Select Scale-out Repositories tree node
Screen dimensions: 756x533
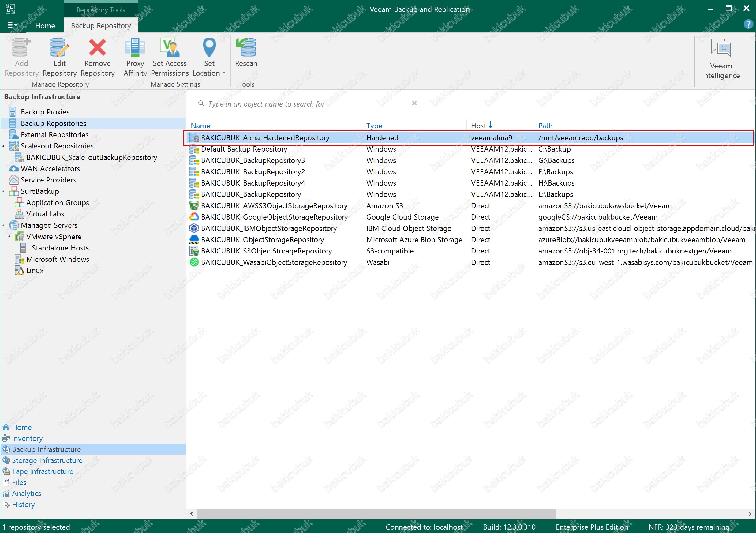click(x=57, y=146)
